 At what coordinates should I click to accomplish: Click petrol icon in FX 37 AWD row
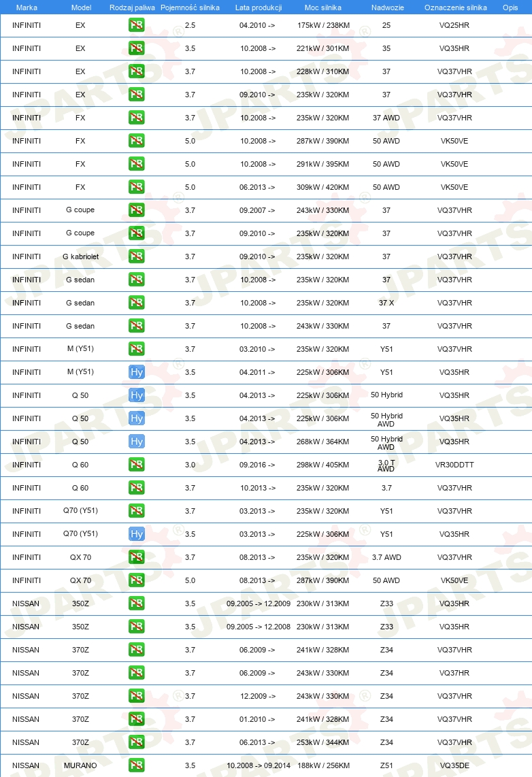(136, 118)
